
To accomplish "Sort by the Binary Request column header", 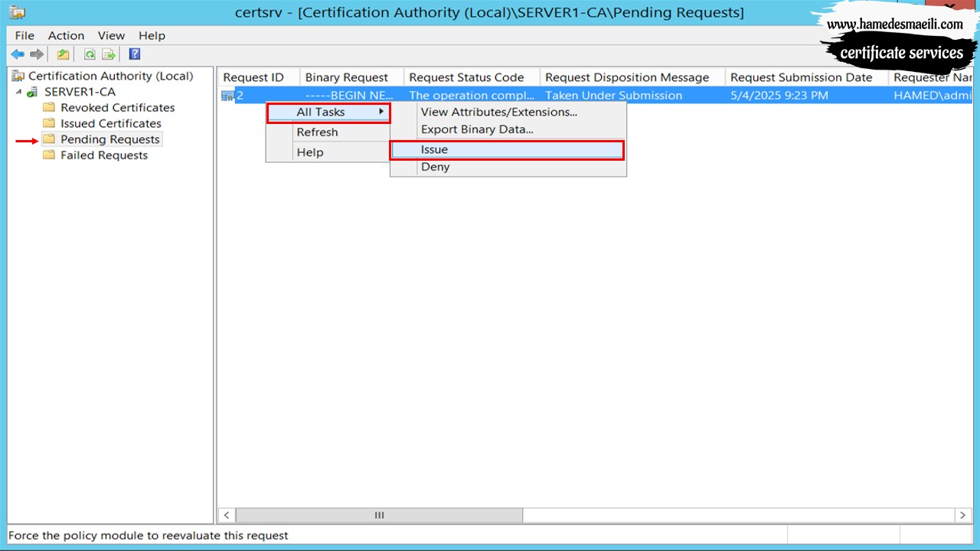I will (x=351, y=77).
